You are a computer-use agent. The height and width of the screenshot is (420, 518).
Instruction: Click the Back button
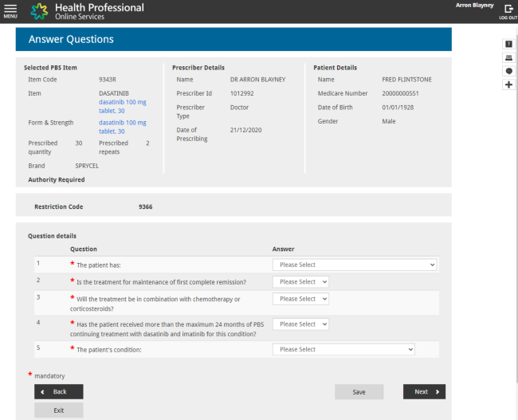59,391
